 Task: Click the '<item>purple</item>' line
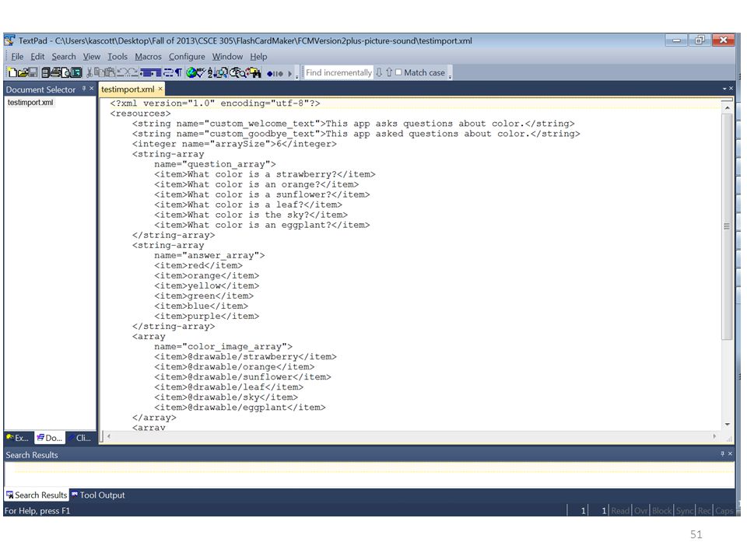click(x=207, y=317)
